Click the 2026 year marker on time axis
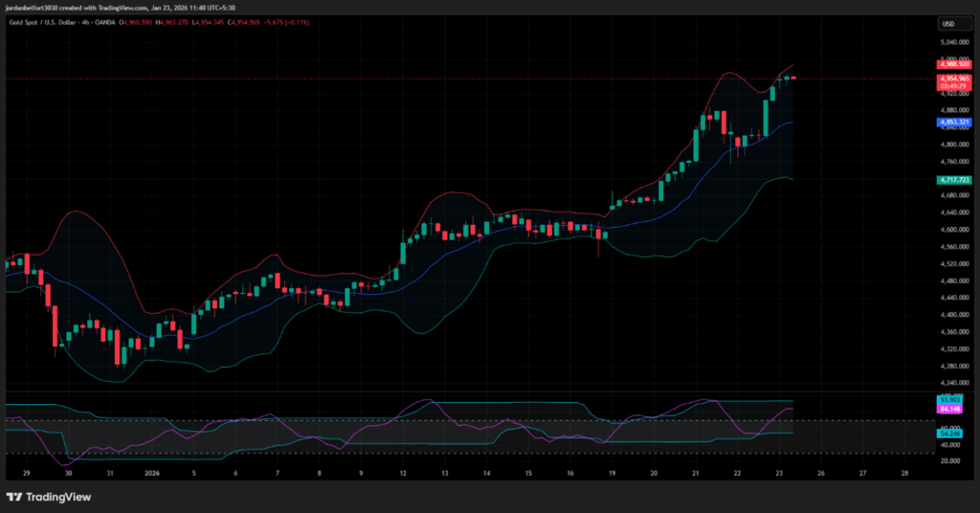The image size is (980, 513). (x=151, y=473)
